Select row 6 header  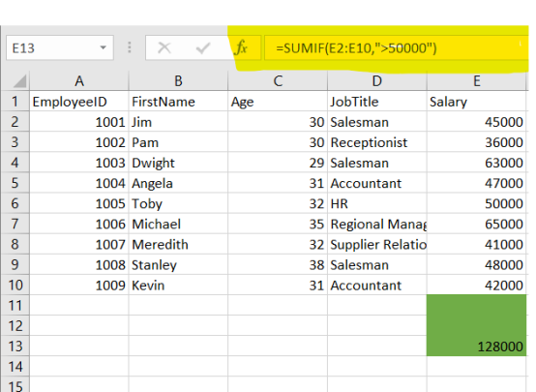coord(15,203)
